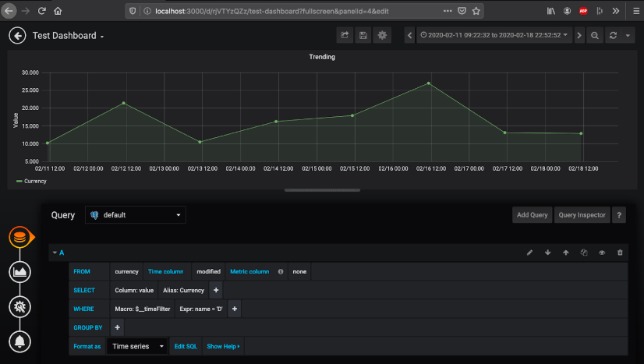
Task: Toggle query A visibility eye
Action: click(x=602, y=253)
